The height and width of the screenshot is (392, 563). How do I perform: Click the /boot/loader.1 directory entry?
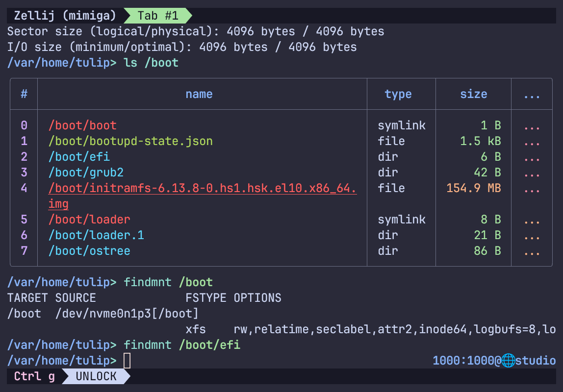96,235
